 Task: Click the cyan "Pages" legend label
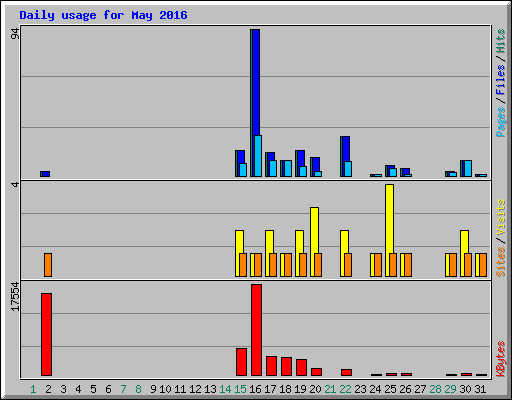(x=500, y=122)
